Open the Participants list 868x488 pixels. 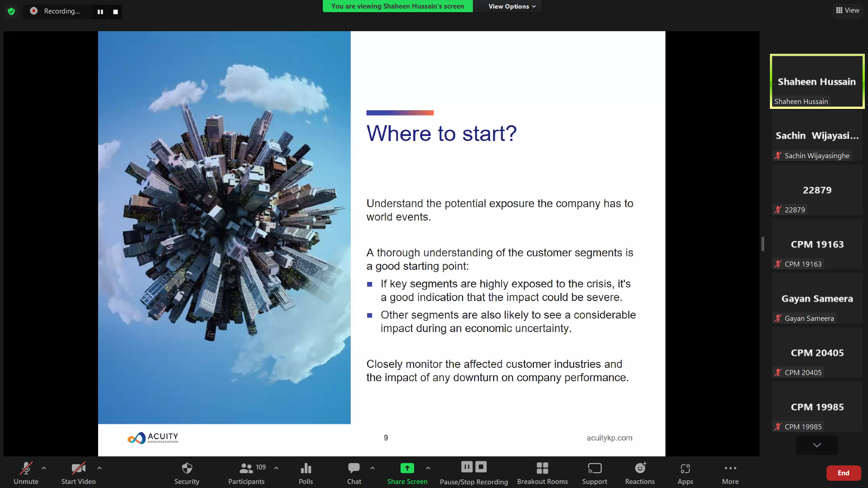coord(246,468)
